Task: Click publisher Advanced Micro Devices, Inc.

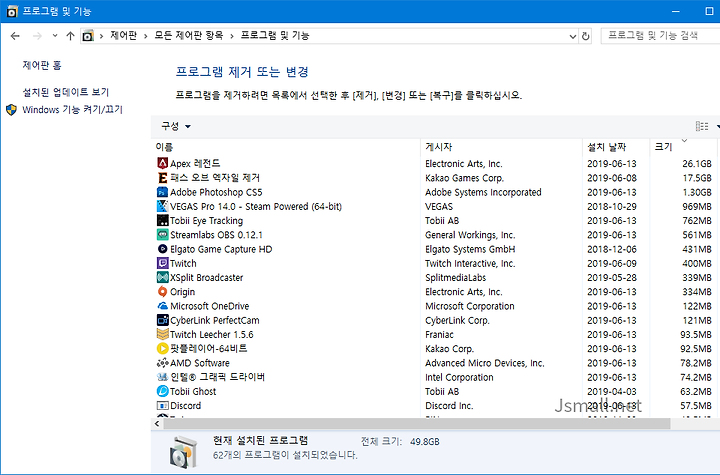Action: tap(484, 363)
